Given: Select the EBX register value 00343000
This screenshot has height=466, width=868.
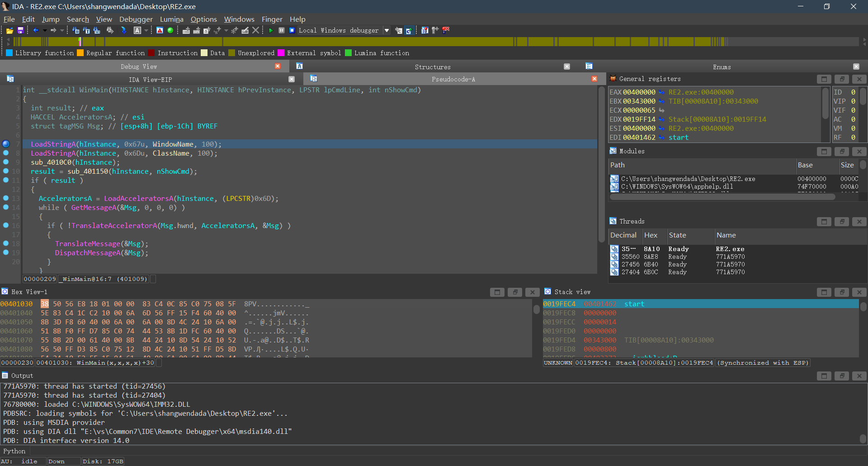Looking at the screenshot, I should tap(639, 101).
